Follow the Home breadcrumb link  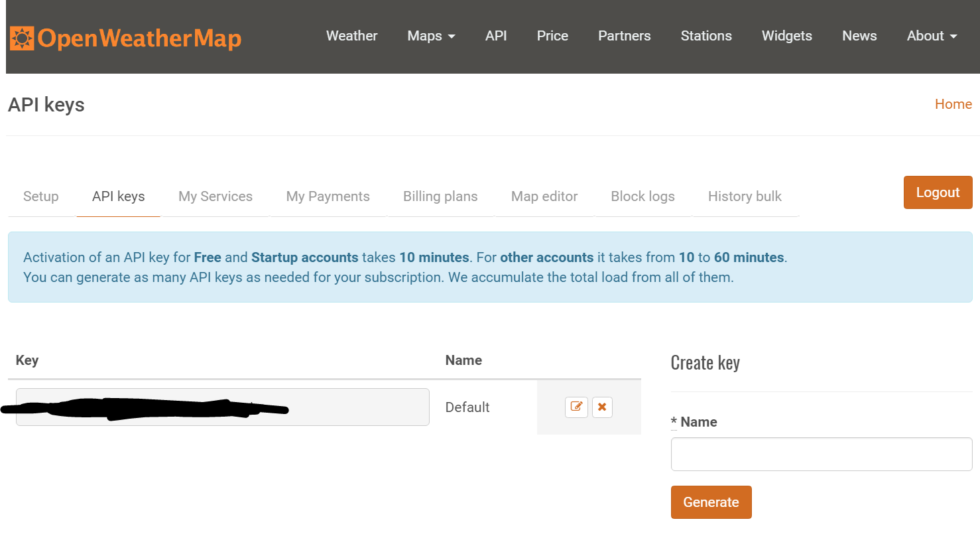[x=953, y=104]
